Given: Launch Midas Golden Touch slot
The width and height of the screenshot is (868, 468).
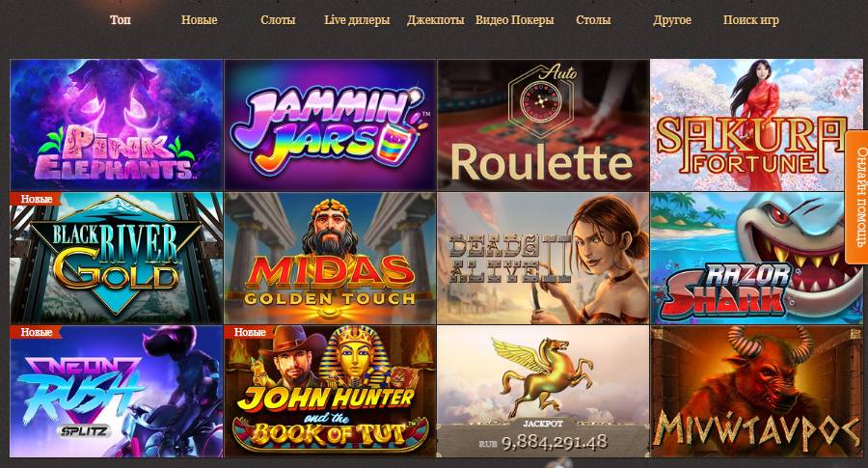Looking at the screenshot, I should click(330, 258).
